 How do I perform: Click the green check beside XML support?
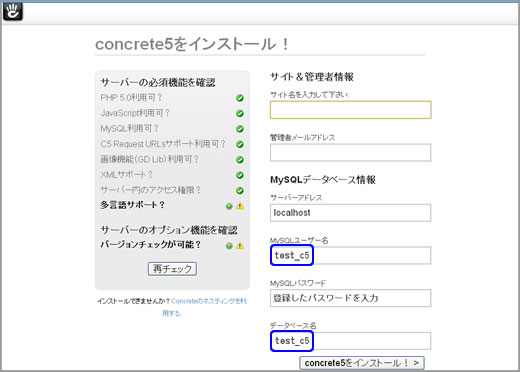(240, 175)
